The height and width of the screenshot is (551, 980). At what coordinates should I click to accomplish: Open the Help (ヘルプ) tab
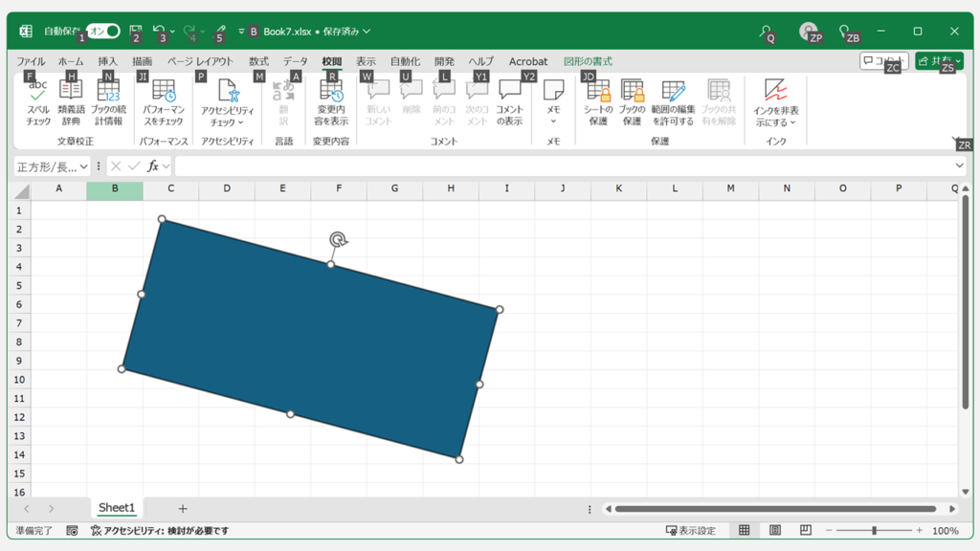pos(481,61)
